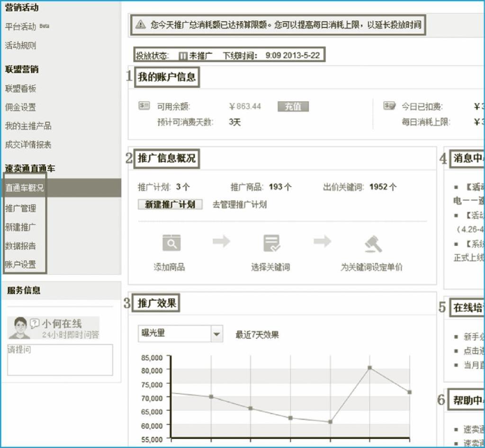Click the chat bubble icon near 小何在线
Screen dimensions: 485x448
click(x=35, y=323)
